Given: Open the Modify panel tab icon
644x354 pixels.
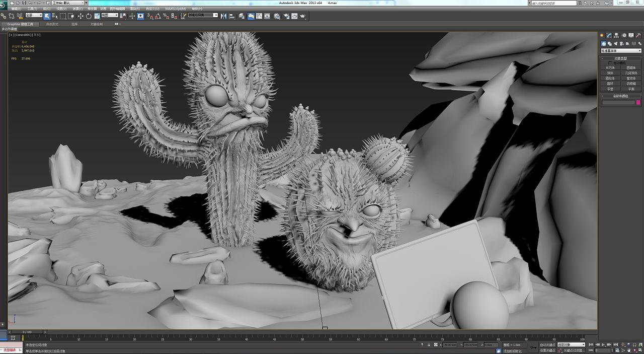Looking at the screenshot, I should point(609,35).
